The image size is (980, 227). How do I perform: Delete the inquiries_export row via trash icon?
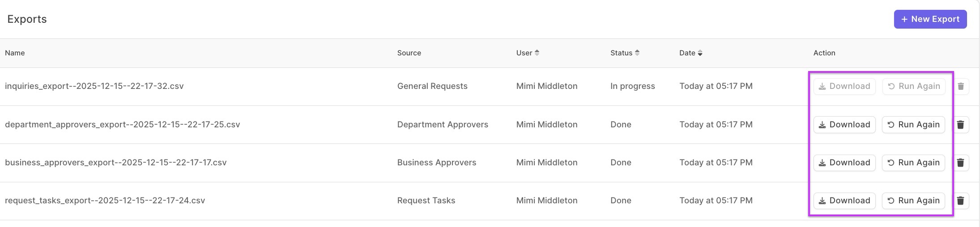tap(960, 86)
